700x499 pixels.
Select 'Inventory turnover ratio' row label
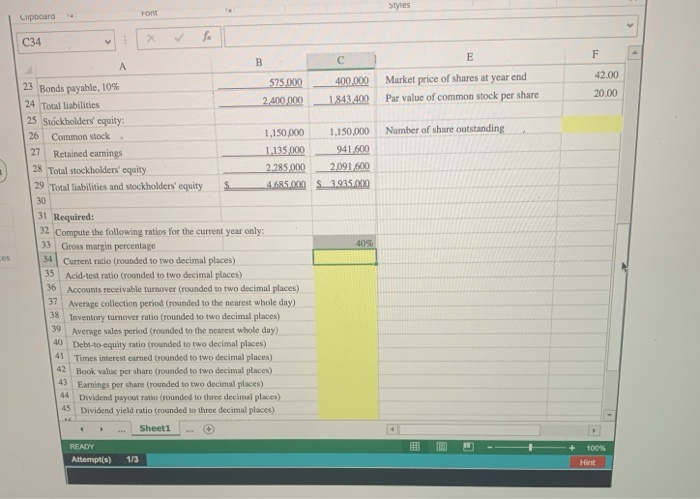175,316
